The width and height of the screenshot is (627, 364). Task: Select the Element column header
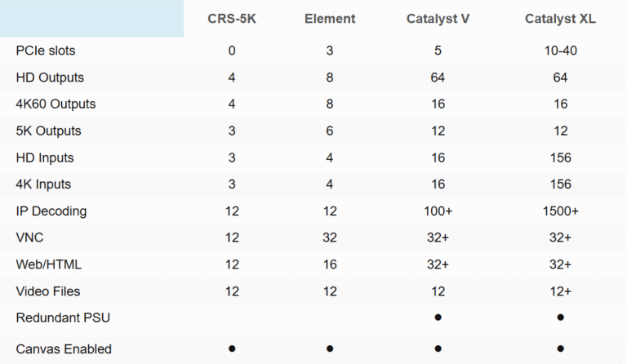click(x=330, y=19)
